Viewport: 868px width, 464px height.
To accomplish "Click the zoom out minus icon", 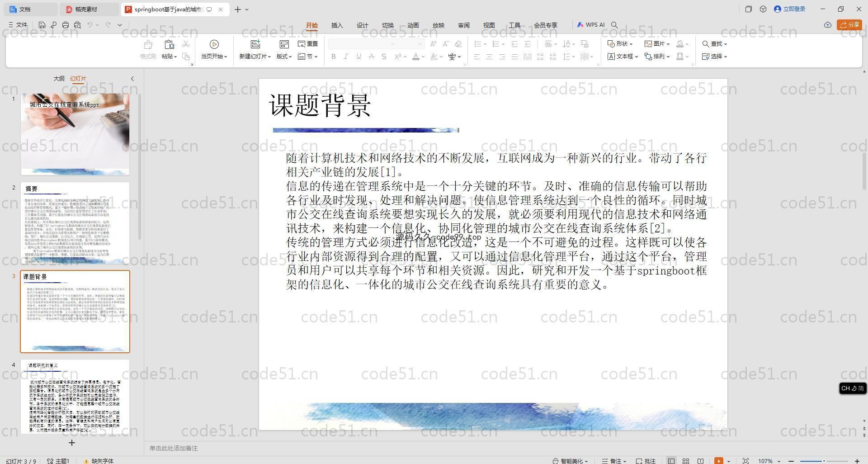I will (x=791, y=461).
